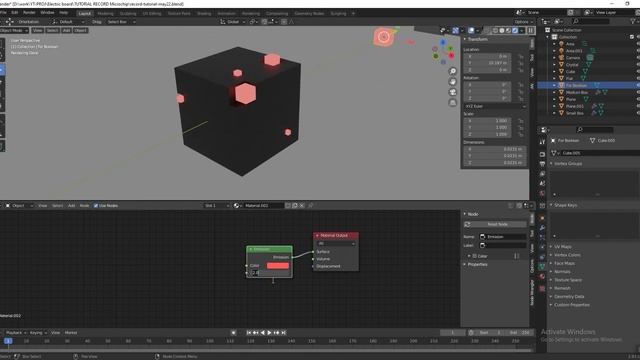Open the Render properties tab icon
This screenshot has height=360, width=640.
[x=542, y=155]
